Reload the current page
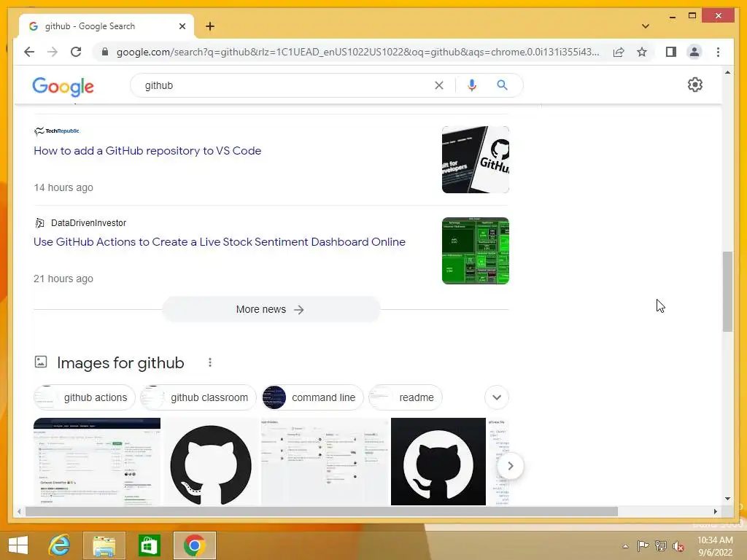Screen dimensions: 747x560 coord(76,52)
